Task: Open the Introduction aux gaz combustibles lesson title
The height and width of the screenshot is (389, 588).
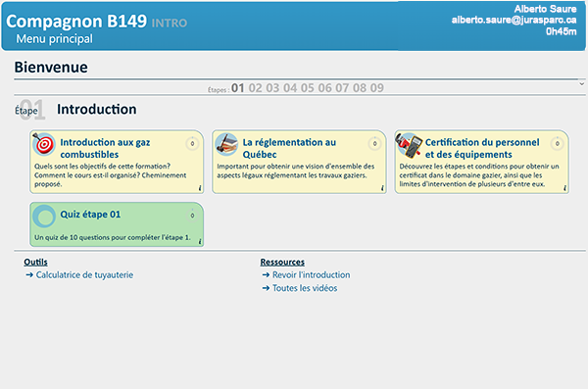Action: [106, 148]
